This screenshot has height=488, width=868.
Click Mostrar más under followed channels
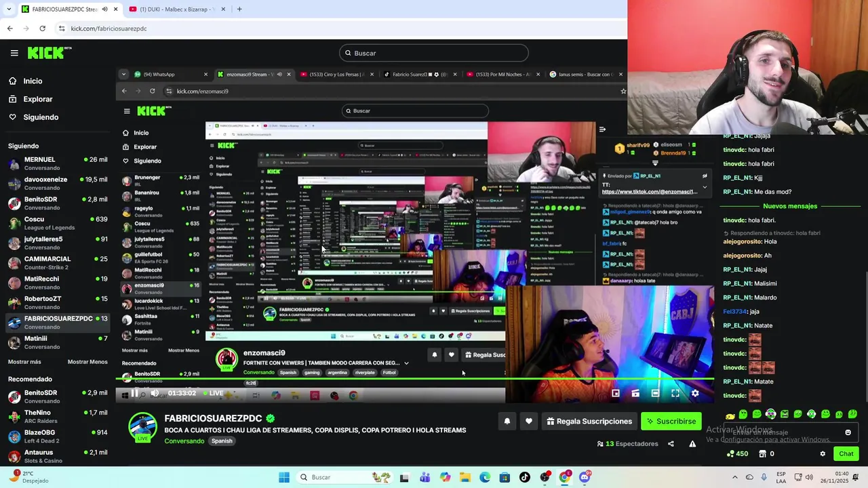click(x=24, y=362)
